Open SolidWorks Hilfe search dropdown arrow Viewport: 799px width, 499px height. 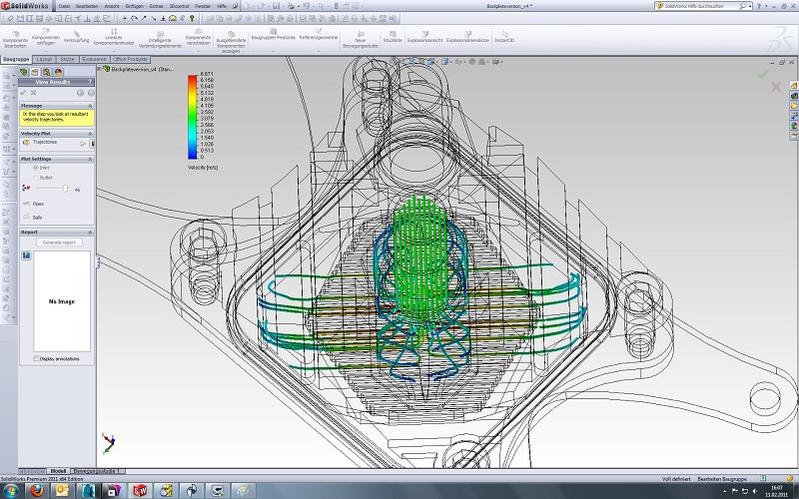[x=751, y=6]
